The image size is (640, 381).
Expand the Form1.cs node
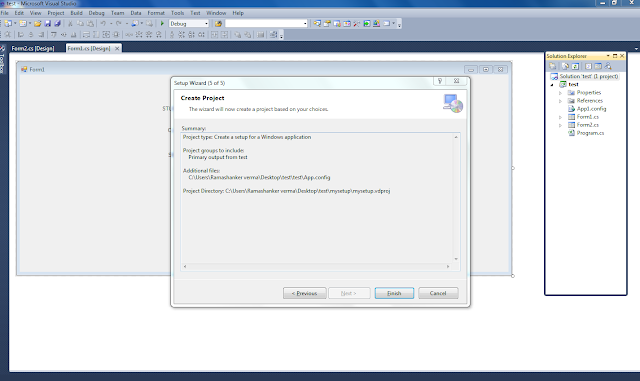560,117
